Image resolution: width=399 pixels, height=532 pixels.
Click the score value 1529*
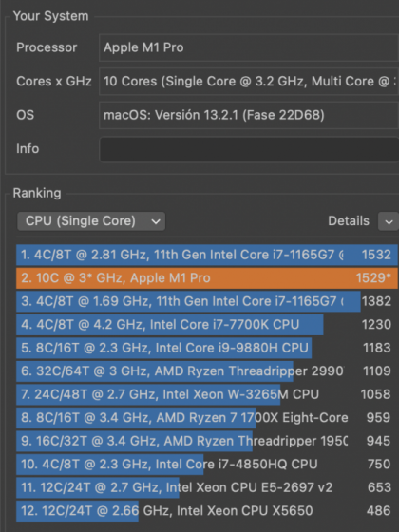(373, 278)
